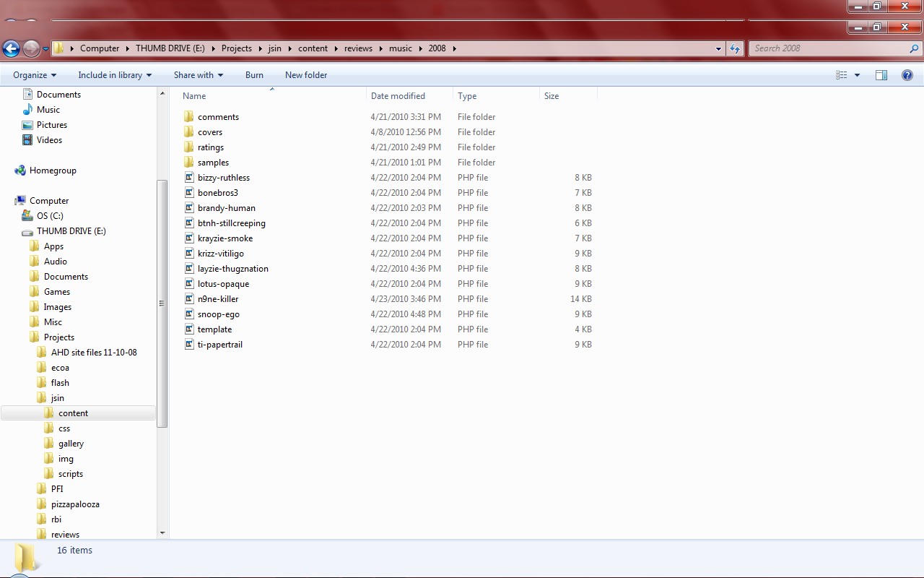This screenshot has width=924, height=578.
Task: Sort by Date modified column header
Action: (398, 96)
